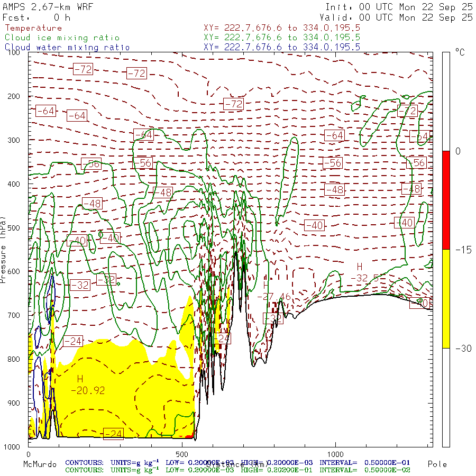The height and width of the screenshot is (476, 476).
Task: Click the "400" pressure axis tick label
Action: 13,184
